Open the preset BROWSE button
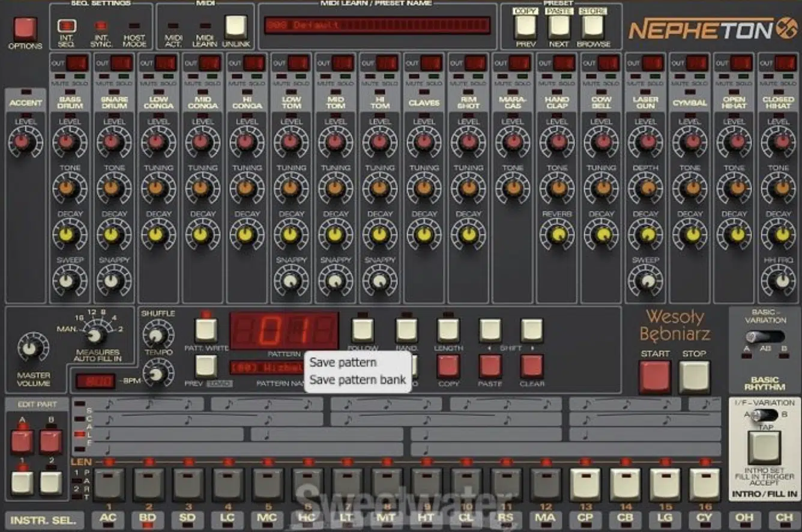This screenshot has width=802, height=532. 593,28
